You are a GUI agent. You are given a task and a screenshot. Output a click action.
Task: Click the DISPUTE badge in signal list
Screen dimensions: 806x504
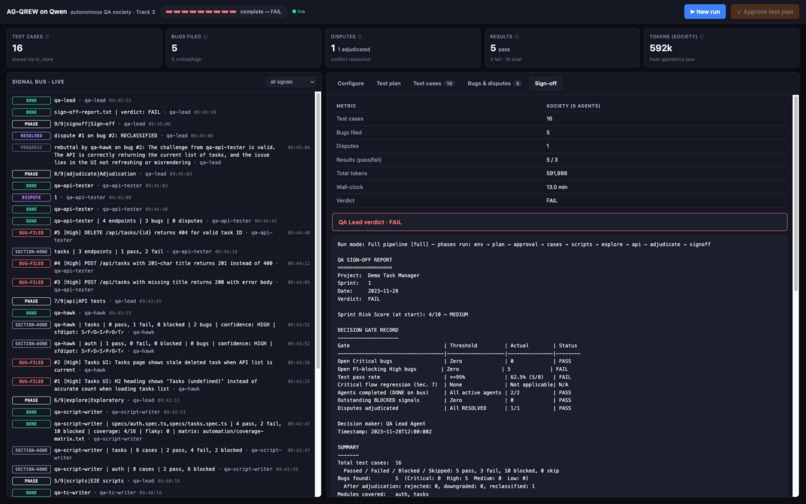pos(31,197)
